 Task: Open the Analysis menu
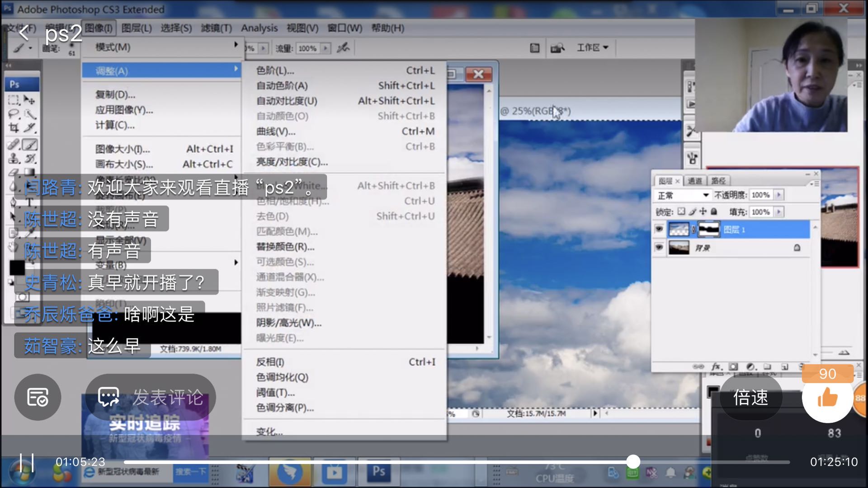(259, 28)
